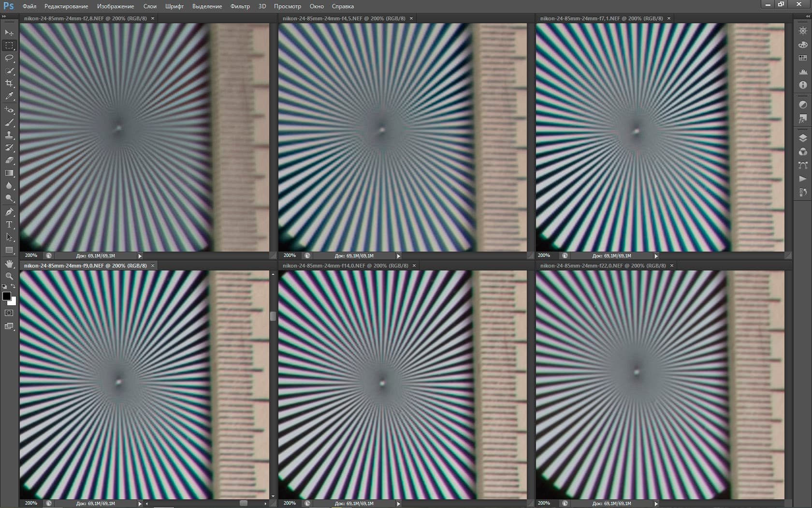
Task: Open the Channels panel icon
Action: (803, 151)
